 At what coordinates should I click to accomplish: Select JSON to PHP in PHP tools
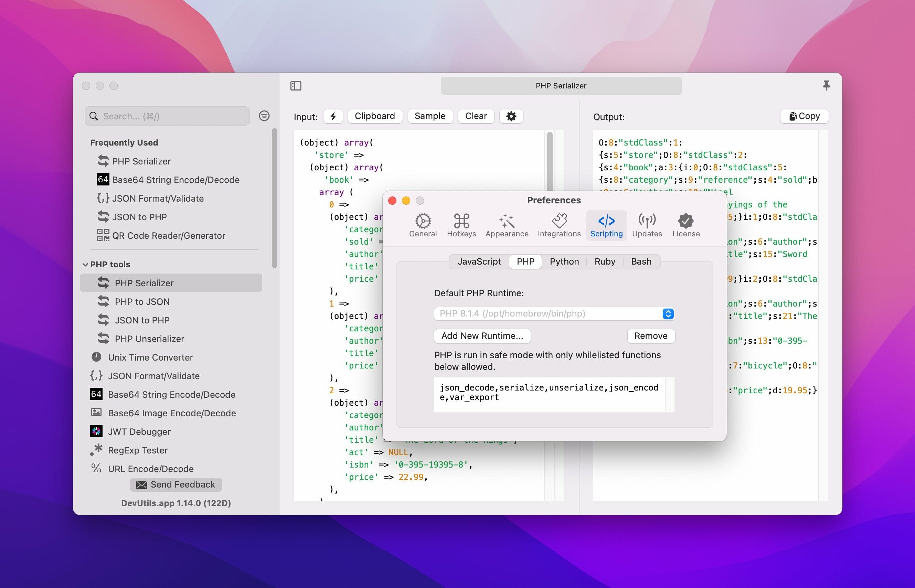coord(171,320)
